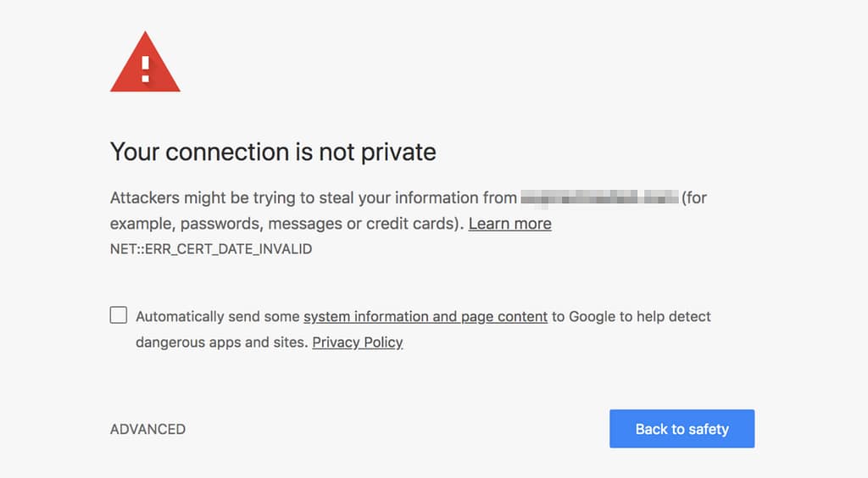Click the "dangerous apps and sites" text
Image resolution: width=868 pixels, height=478 pixels.
[220, 342]
